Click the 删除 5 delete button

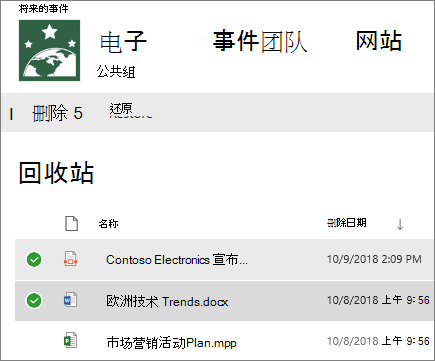pyautogui.click(x=57, y=113)
